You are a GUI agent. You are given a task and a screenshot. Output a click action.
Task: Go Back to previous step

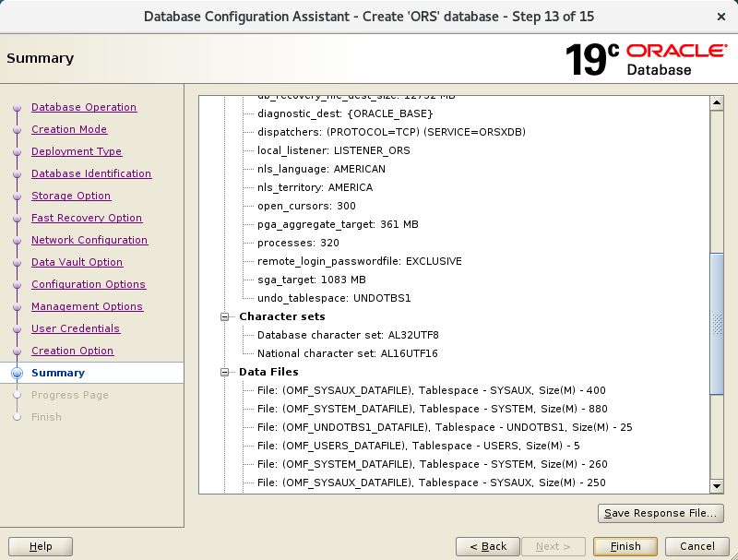coord(488,546)
